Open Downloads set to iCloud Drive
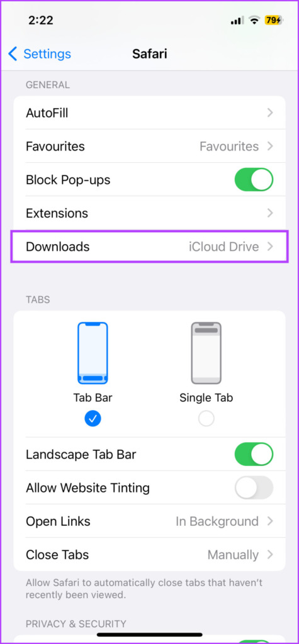This screenshot has width=299, height=644. (149, 247)
